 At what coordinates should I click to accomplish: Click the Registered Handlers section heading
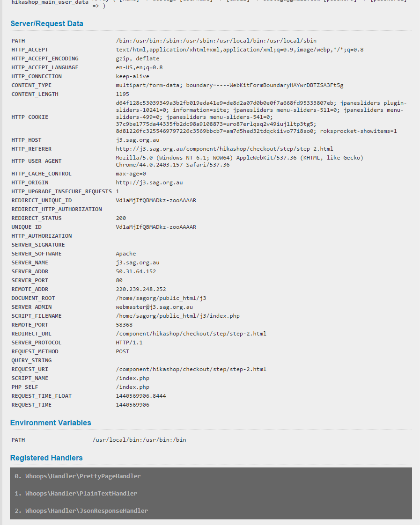[x=46, y=458]
